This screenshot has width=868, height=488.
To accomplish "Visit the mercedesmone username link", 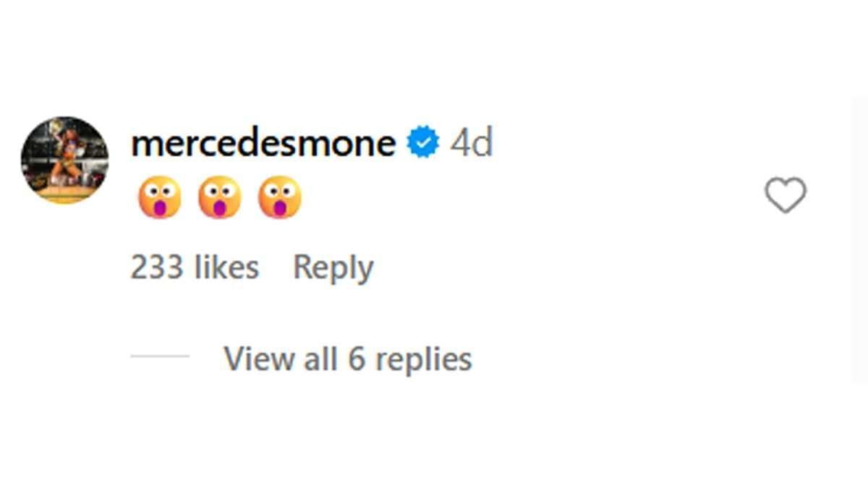I will pos(263,143).
